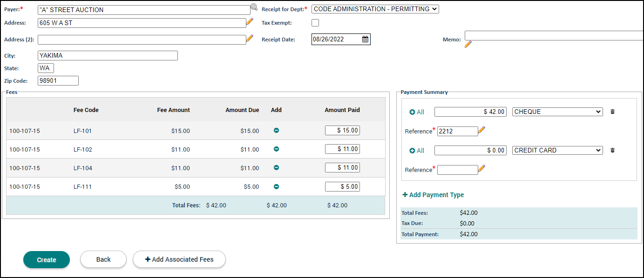Click the LF-102 fee code cell

click(83, 150)
